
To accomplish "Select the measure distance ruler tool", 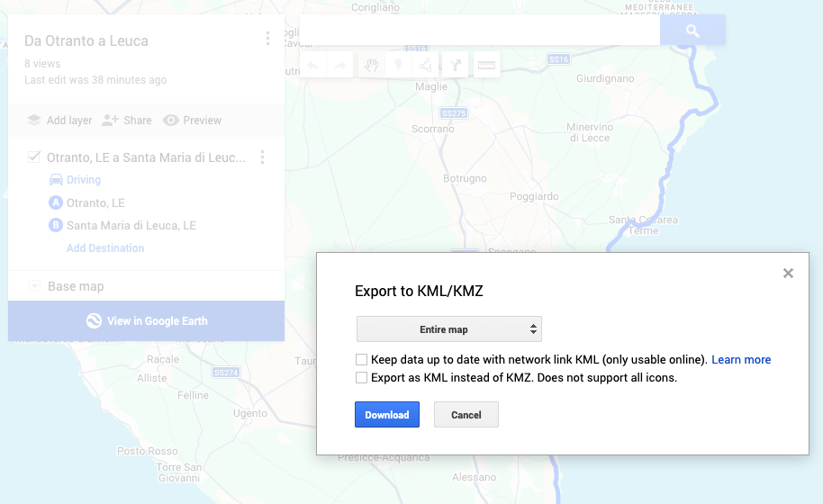I will (x=486, y=65).
